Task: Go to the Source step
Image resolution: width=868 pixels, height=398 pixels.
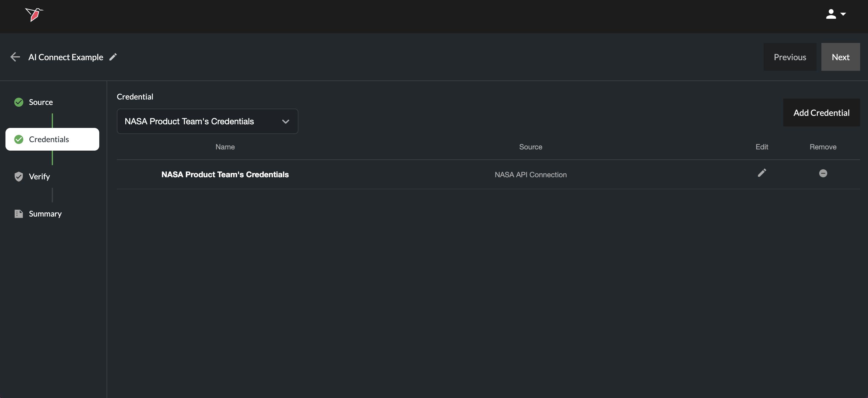Action: [41, 102]
